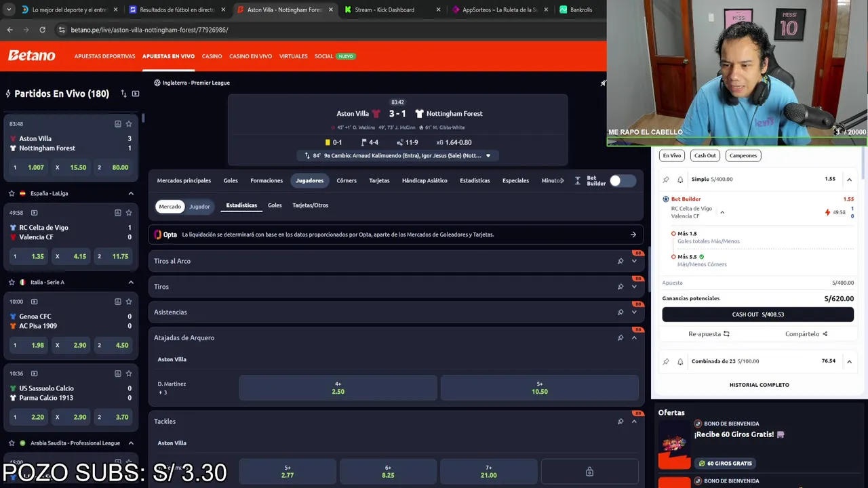Click the Betano logo
The width and height of the screenshot is (868, 488).
click(32, 56)
